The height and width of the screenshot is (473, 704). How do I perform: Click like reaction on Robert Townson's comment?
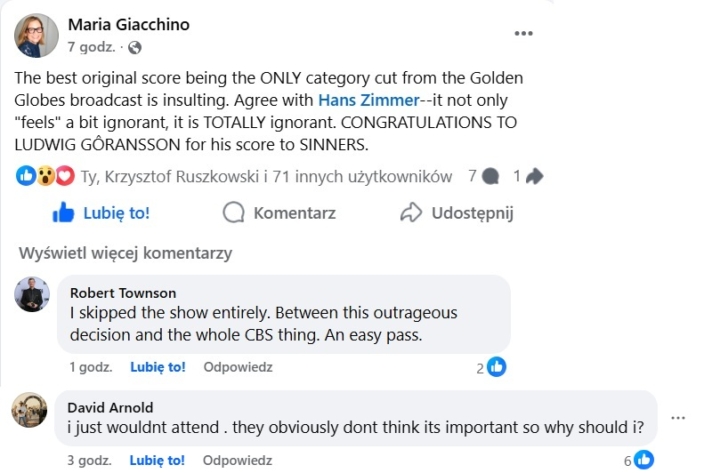pyautogui.click(x=496, y=367)
